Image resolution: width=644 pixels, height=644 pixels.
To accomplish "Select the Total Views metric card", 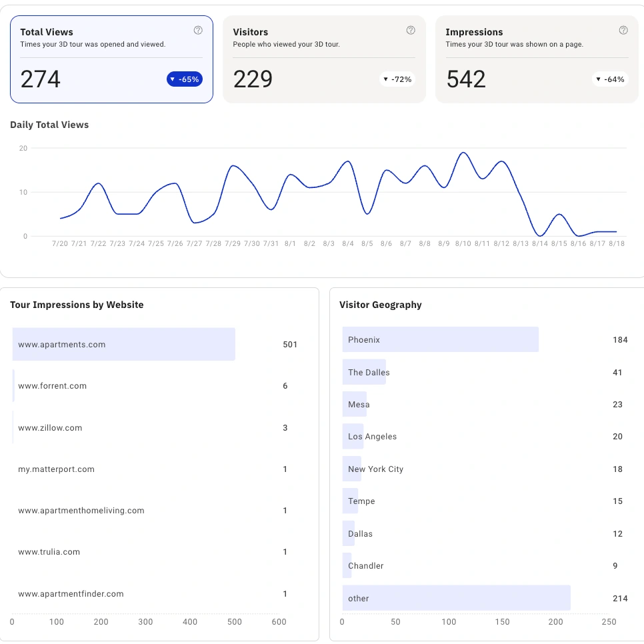I will 111,59.
